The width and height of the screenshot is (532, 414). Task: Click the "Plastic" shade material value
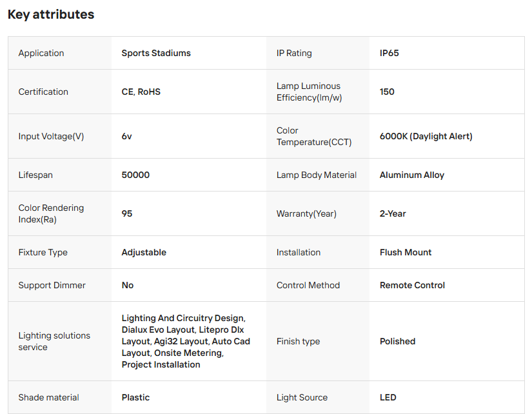coord(137,397)
